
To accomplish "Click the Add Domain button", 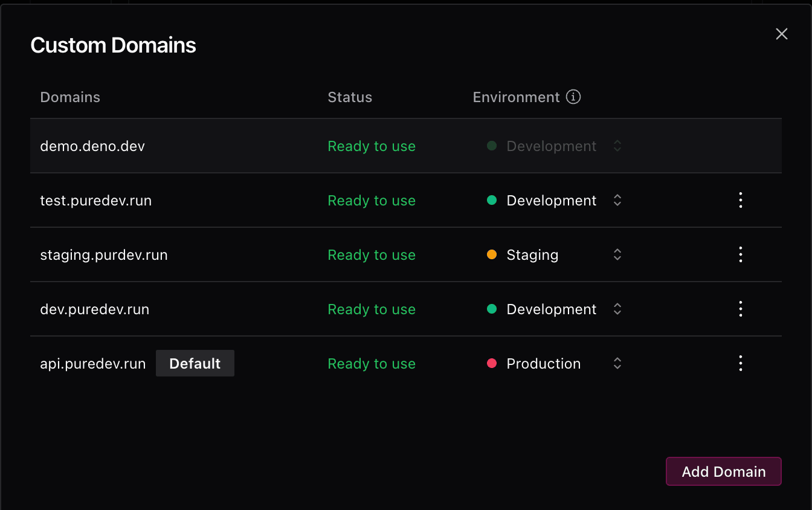I will click(x=723, y=471).
